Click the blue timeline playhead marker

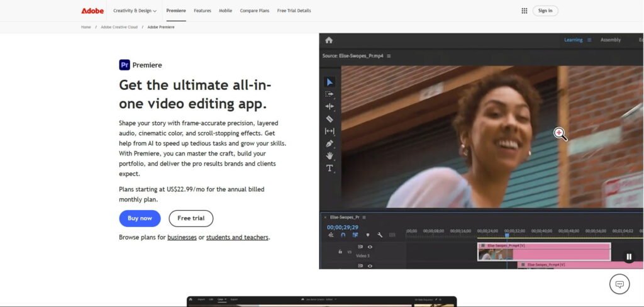pos(507,235)
